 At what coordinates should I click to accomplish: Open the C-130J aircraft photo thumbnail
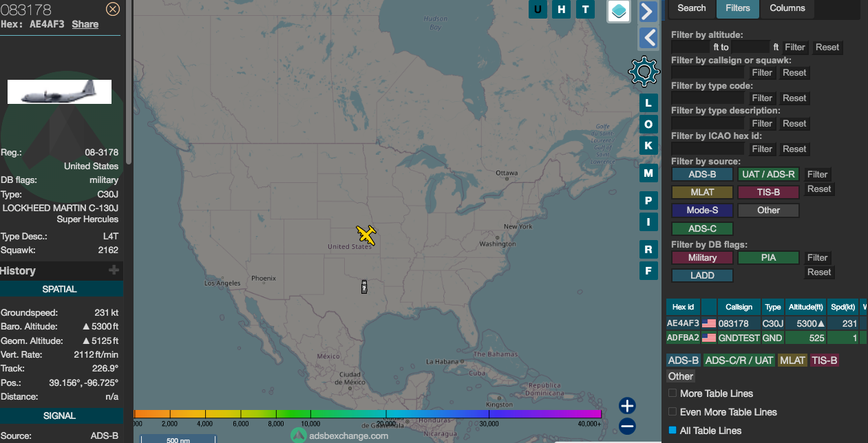[x=59, y=91]
